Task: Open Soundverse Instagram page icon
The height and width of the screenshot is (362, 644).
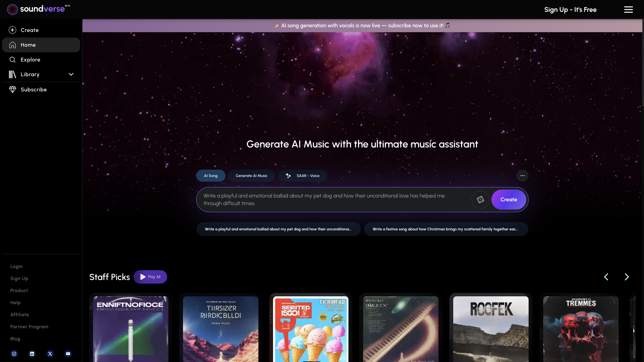Action: pyautogui.click(x=14, y=354)
